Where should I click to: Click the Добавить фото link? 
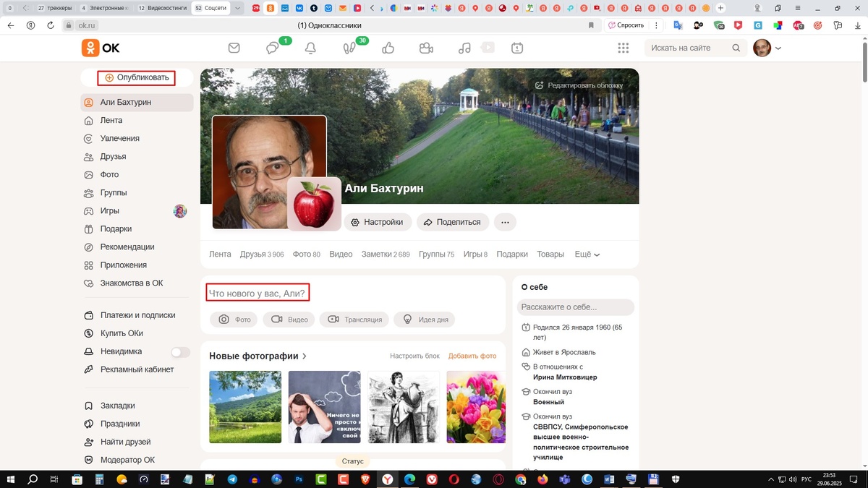point(472,356)
